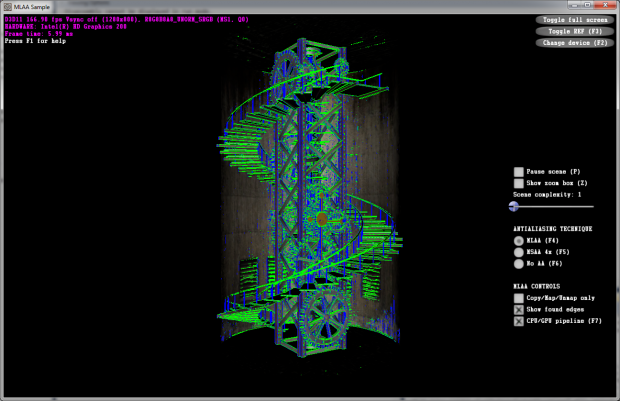Disable the Show found edges checkbox
The width and height of the screenshot is (620, 401).
(x=518, y=310)
